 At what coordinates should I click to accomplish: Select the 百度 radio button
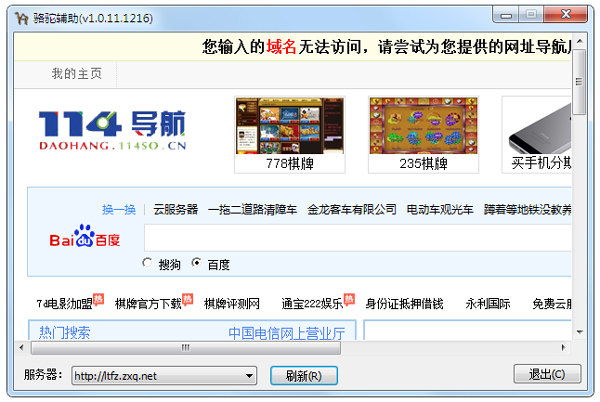pos(196,263)
